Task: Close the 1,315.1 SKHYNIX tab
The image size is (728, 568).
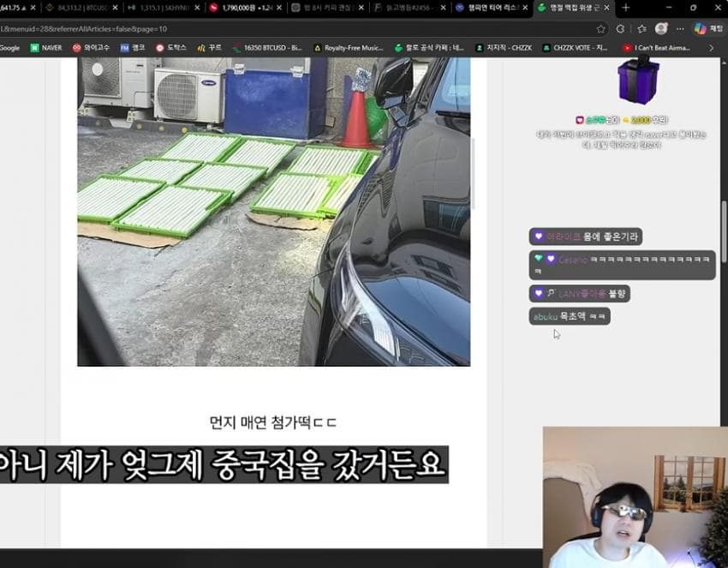Action: 197,8
